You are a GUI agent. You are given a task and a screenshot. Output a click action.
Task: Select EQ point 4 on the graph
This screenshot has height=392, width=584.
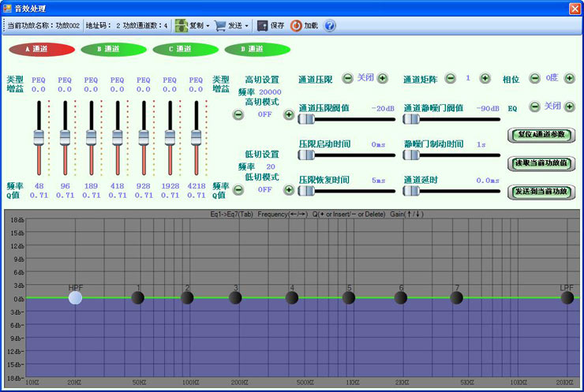(292, 298)
